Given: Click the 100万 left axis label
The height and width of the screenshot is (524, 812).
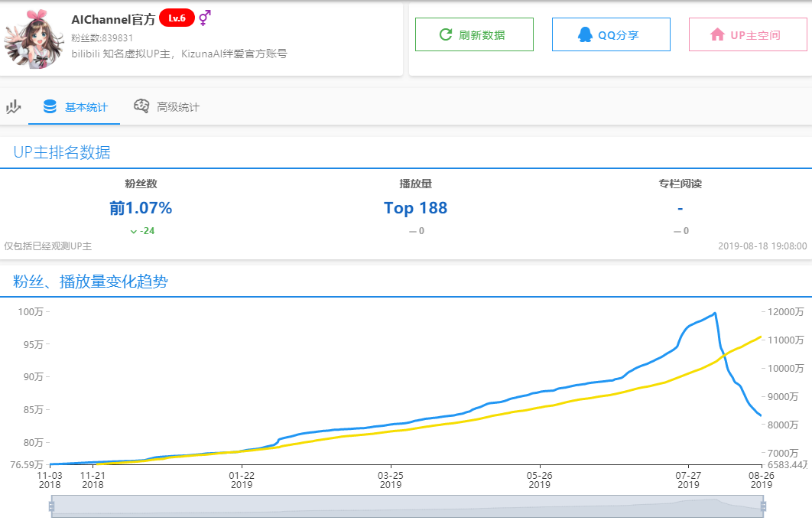Looking at the screenshot, I should (x=31, y=312).
